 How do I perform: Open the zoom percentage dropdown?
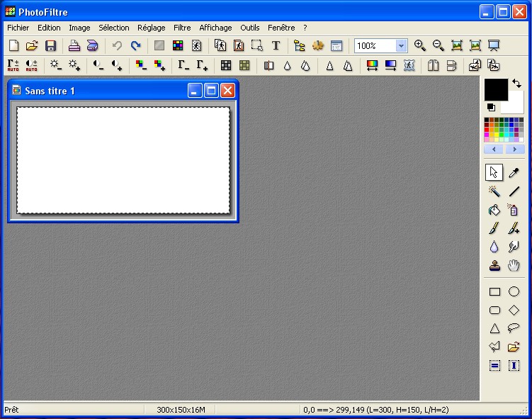tap(401, 46)
